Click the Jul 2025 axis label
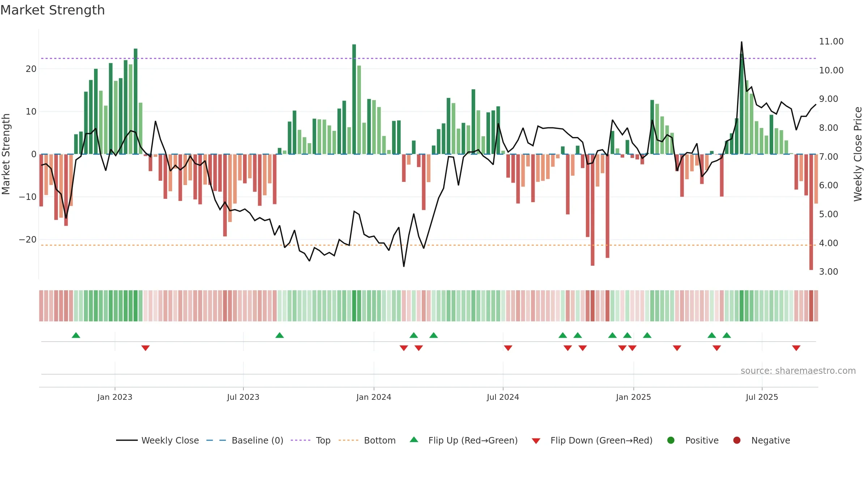 762,397
